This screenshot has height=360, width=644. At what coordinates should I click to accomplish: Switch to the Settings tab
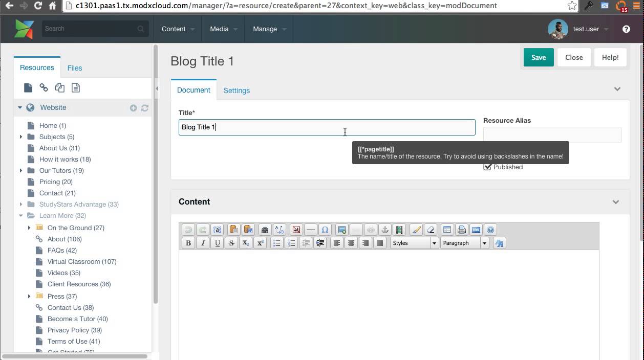(237, 91)
